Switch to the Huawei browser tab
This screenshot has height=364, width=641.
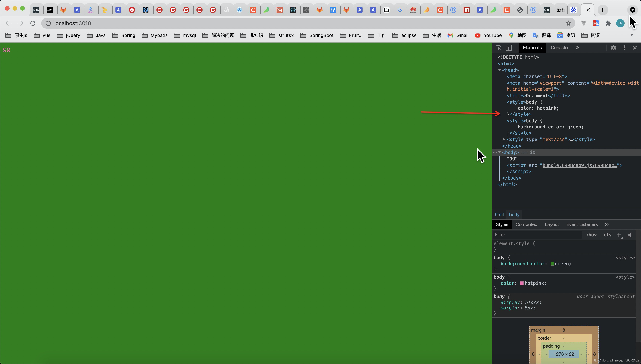tap(413, 10)
